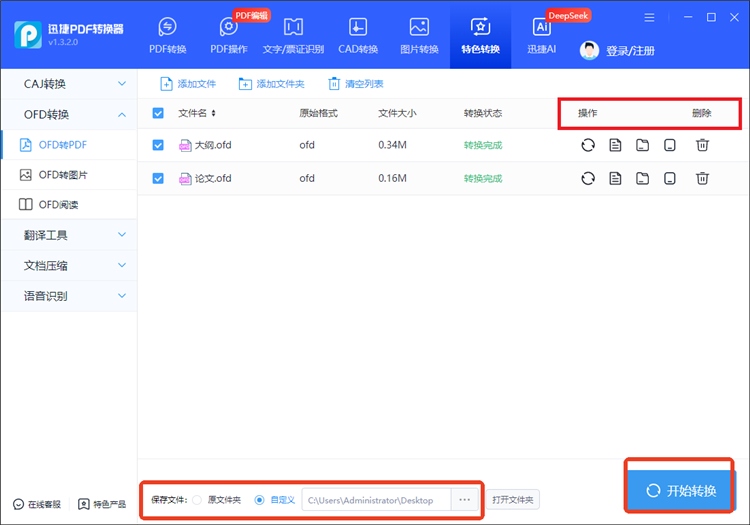The image size is (750, 525).
Task: Click 登录/注册 link
Action: tap(630, 51)
